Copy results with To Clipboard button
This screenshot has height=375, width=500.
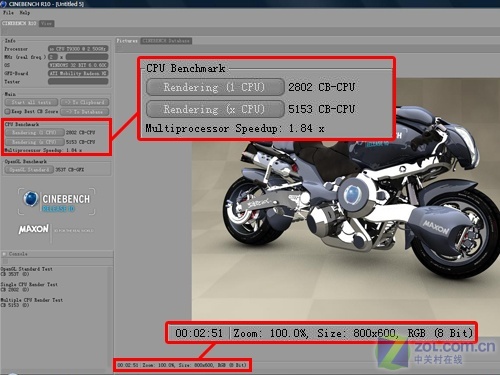(85, 102)
